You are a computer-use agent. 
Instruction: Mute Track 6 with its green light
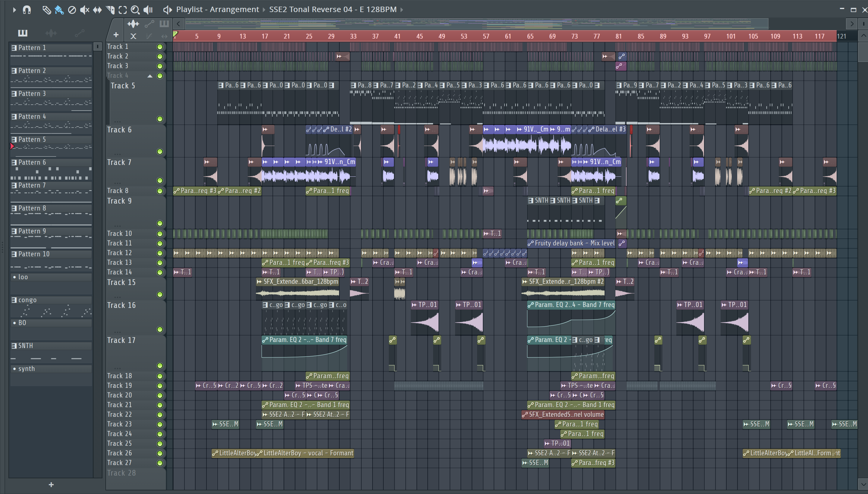(x=160, y=151)
